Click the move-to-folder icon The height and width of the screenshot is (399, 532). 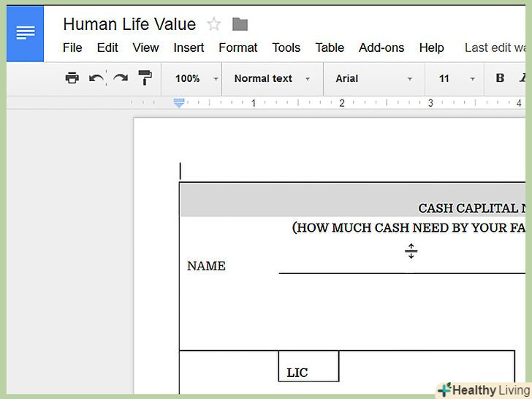pyautogui.click(x=240, y=24)
